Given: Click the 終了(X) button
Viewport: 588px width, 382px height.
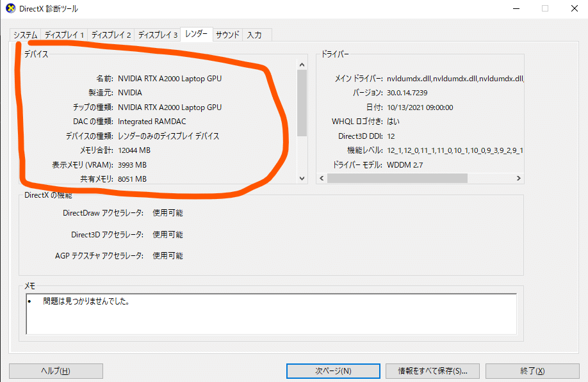Looking at the screenshot, I should tap(531, 371).
